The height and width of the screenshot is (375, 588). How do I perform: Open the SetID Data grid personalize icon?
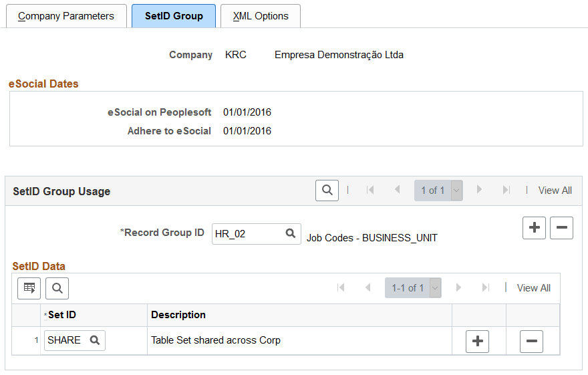(29, 288)
